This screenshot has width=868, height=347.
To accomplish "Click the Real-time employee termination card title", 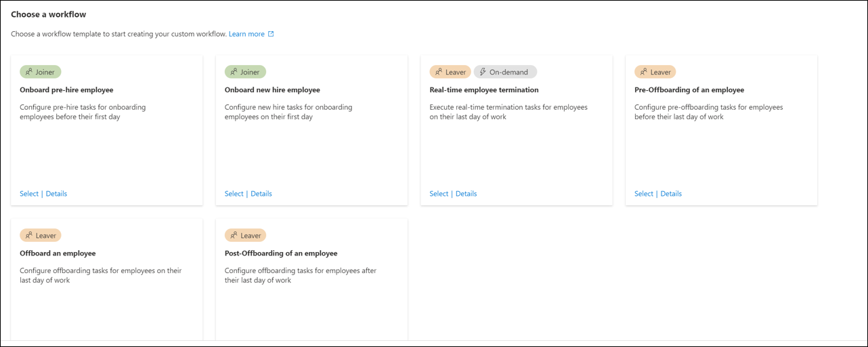I will (x=484, y=90).
